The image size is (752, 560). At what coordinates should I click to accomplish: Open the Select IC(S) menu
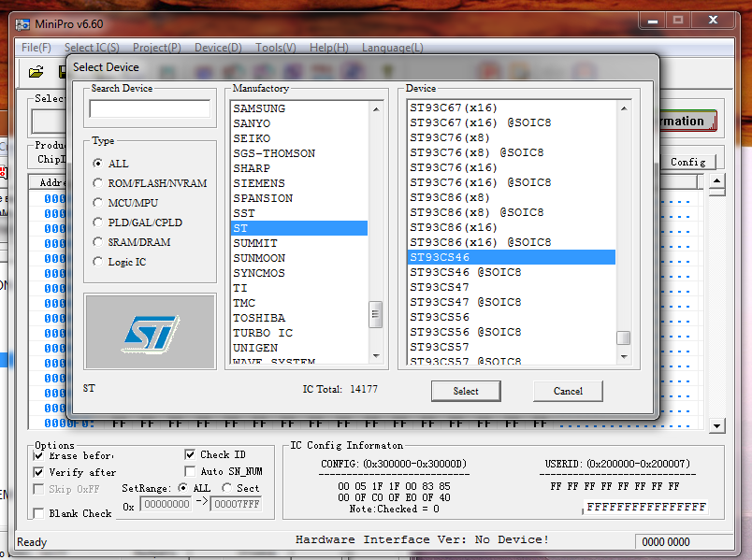pos(92,48)
